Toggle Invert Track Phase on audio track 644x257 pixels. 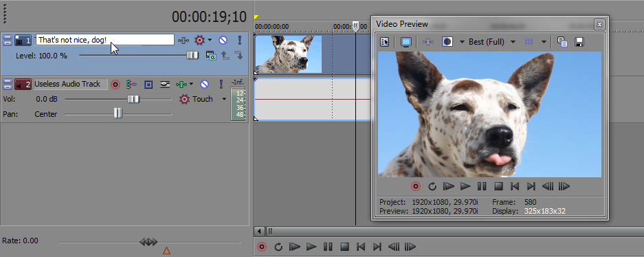[165, 85]
